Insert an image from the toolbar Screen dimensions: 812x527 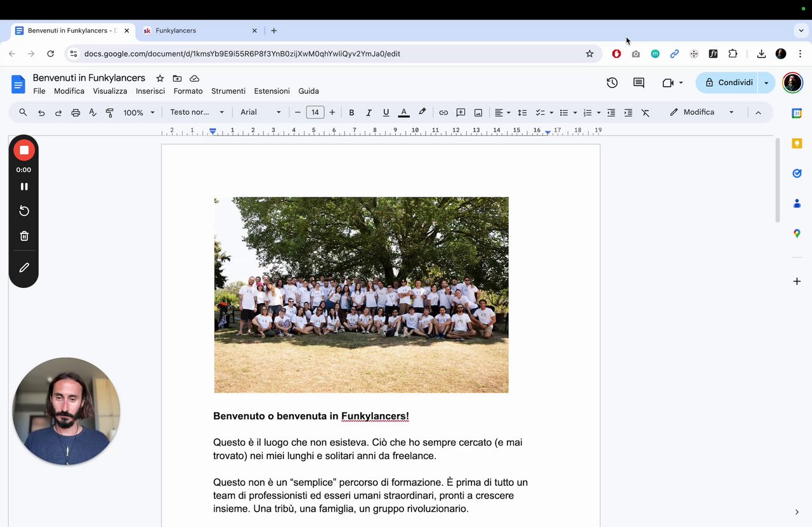[x=478, y=112]
